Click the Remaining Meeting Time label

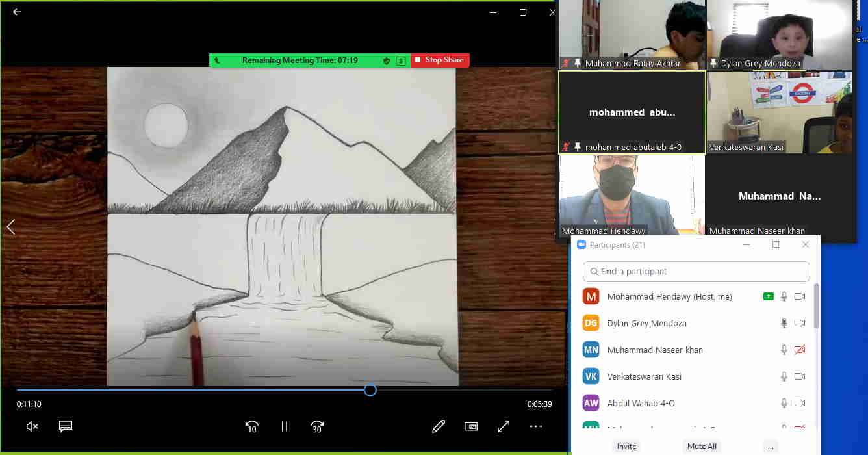coord(300,60)
